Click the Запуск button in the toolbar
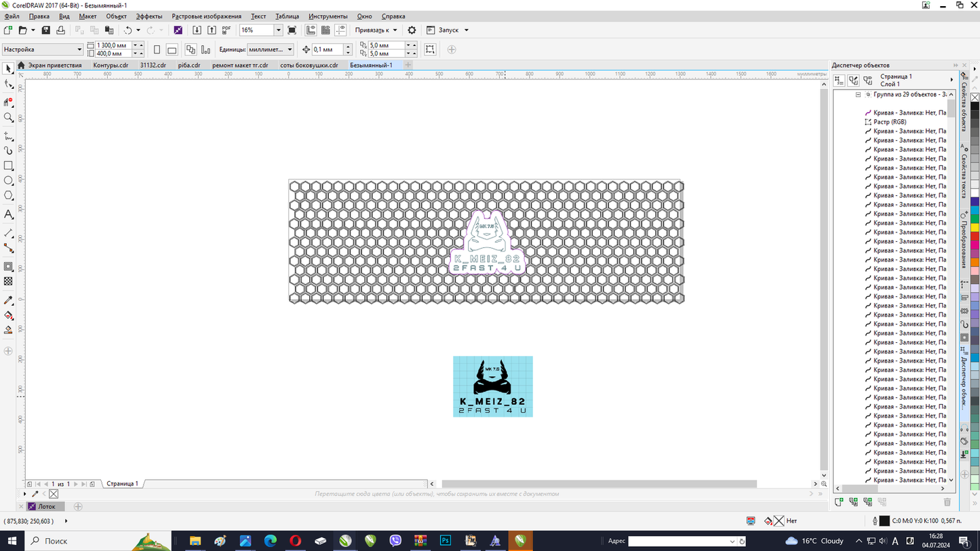 coord(444,30)
